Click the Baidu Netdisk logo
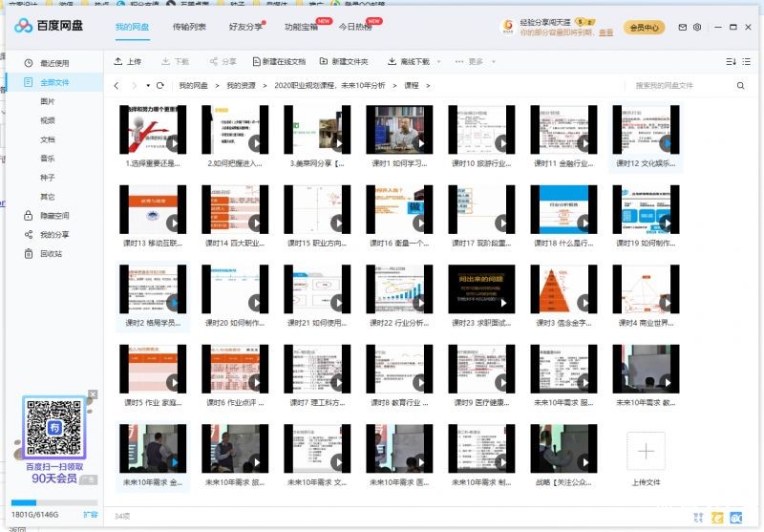The width and height of the screenshot is (764, 532). [x=49, y=26]
